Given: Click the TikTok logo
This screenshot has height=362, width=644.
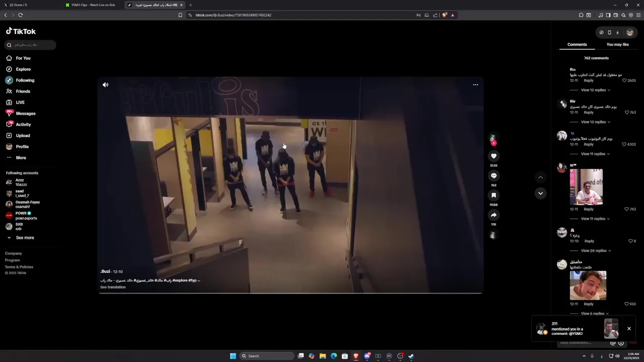Looking at the screenshot, I should point(21,31).
